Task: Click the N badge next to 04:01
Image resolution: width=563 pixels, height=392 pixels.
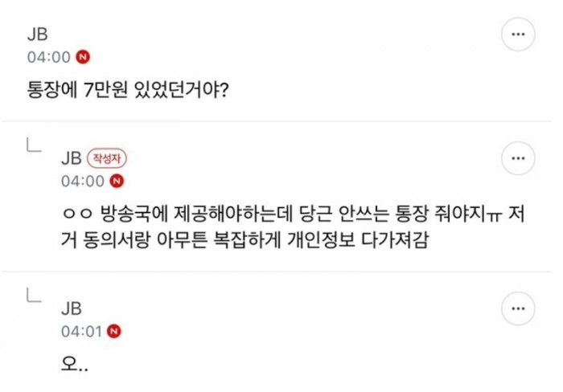Action: pos(114,331)
